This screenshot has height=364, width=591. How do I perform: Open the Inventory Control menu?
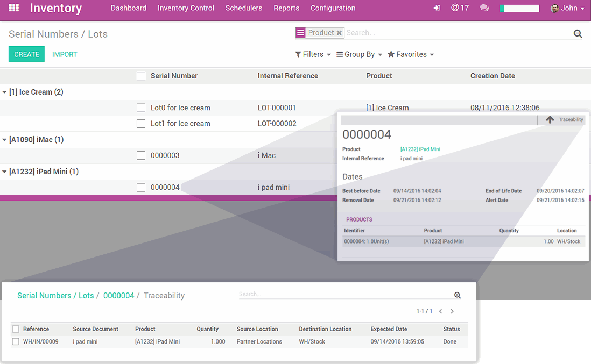pyautogui.click(x=186, y=8)
